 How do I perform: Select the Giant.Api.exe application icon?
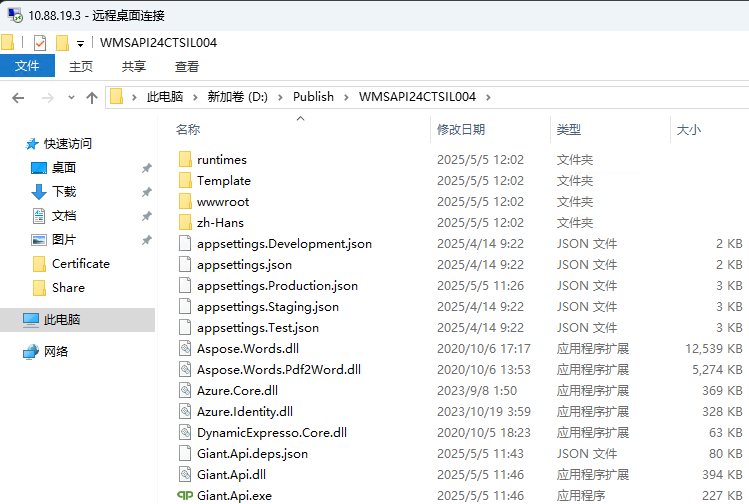(x=185, y=495)
